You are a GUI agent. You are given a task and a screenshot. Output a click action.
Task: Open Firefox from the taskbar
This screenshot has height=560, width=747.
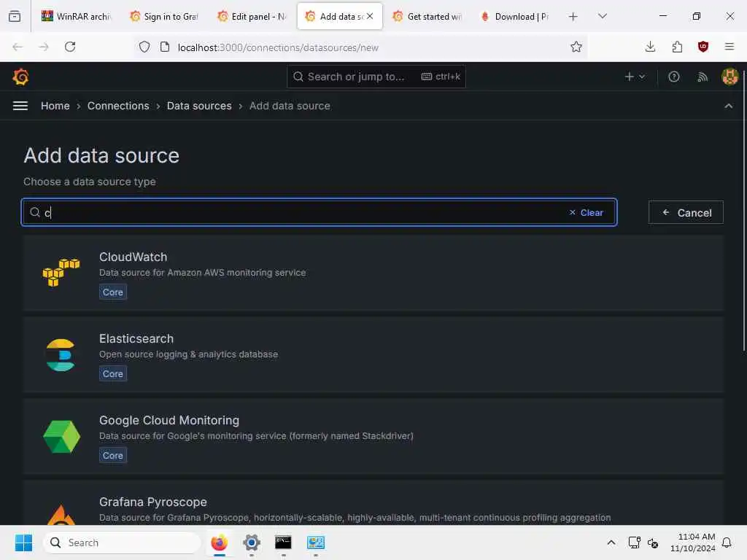click(219, 542)
